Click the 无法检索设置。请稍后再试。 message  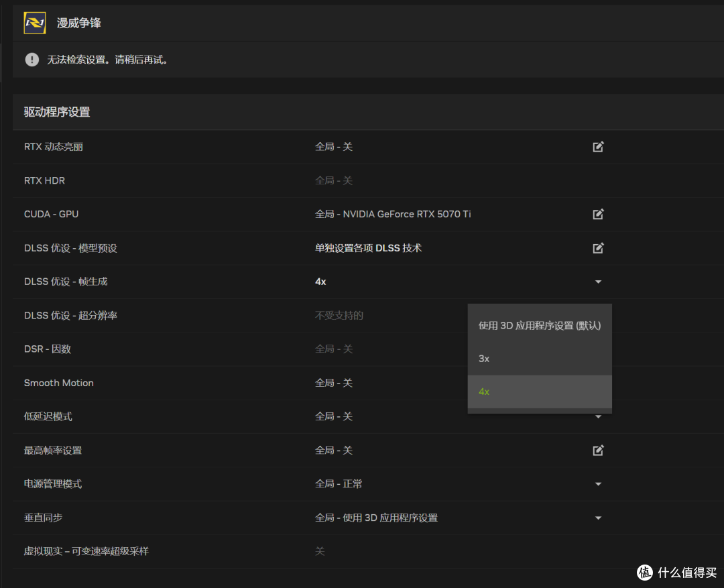(x=107, y=60)
